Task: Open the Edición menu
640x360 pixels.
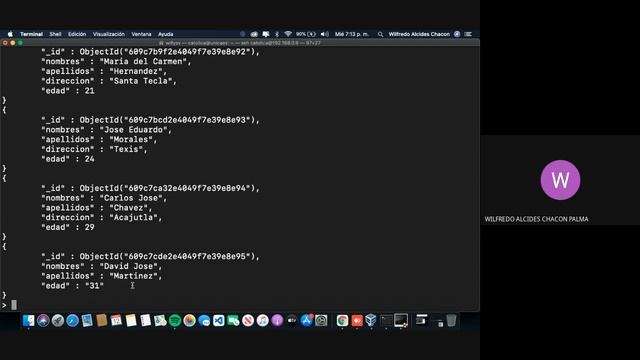Action: (77, 34)
